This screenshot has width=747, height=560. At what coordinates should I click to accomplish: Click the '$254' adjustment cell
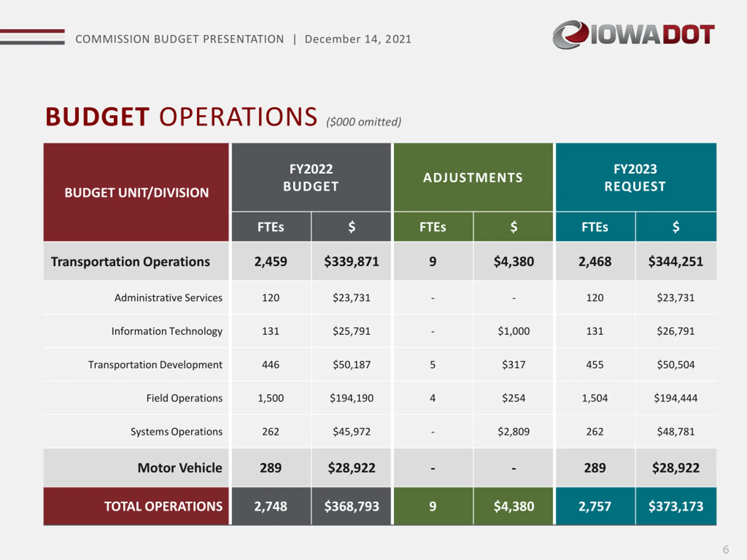coord(513,398)
